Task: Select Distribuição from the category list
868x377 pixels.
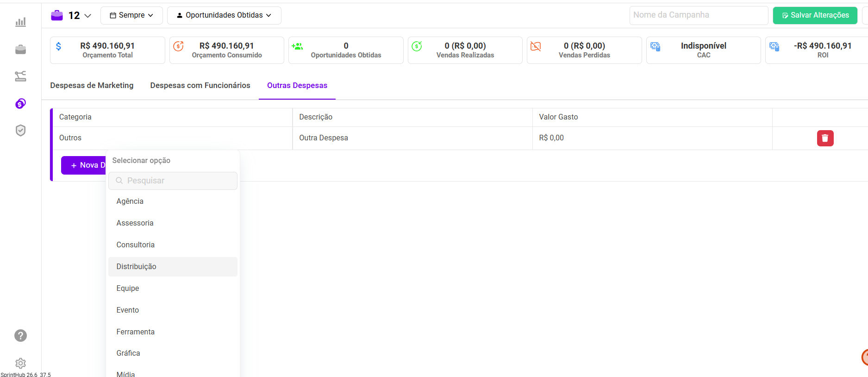Action: (x=137, y=267)
